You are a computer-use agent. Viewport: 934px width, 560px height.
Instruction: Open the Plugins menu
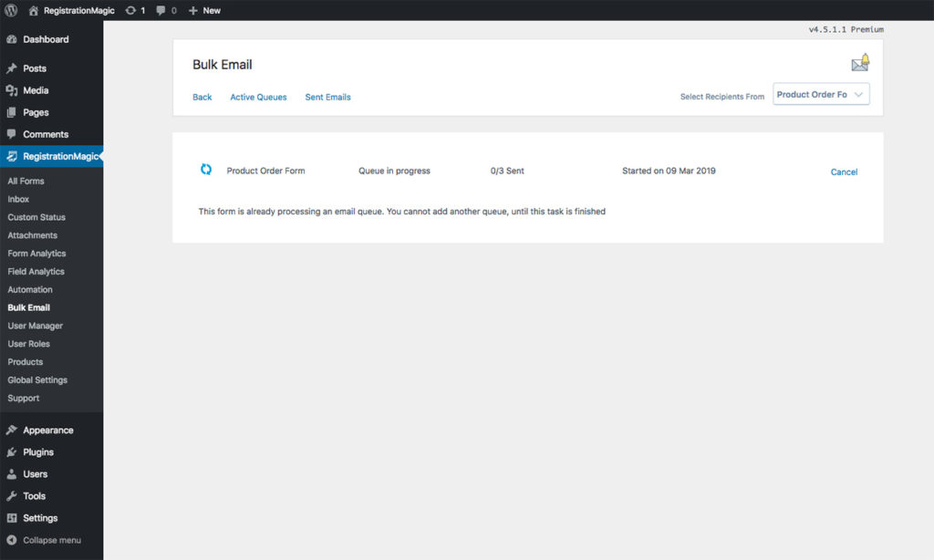38,452
